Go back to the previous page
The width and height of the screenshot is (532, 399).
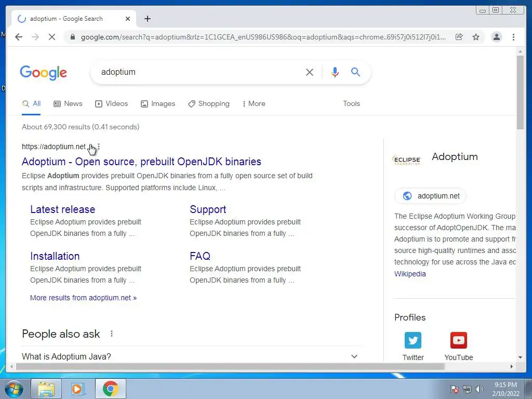click(19, 37)
